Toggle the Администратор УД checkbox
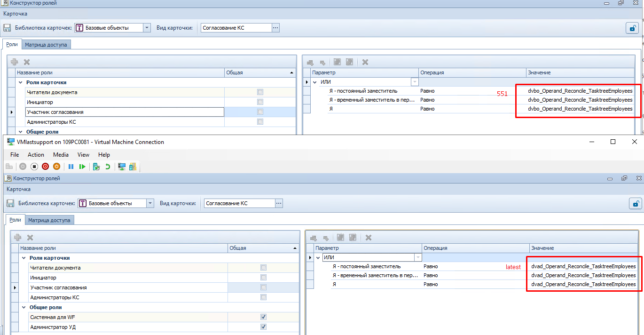The image size is (644, 335). [263, 327]
